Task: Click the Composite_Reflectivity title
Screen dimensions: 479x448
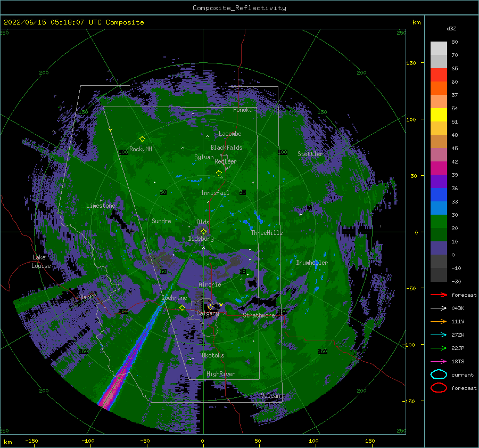Action: pyautogui.click(x=240, y=8)
